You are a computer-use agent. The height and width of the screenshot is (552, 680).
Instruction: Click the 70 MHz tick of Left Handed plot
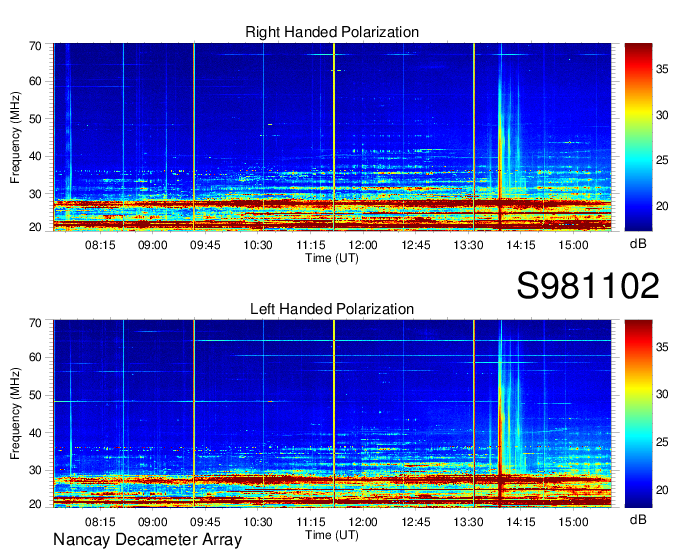(x=35, y=323)
